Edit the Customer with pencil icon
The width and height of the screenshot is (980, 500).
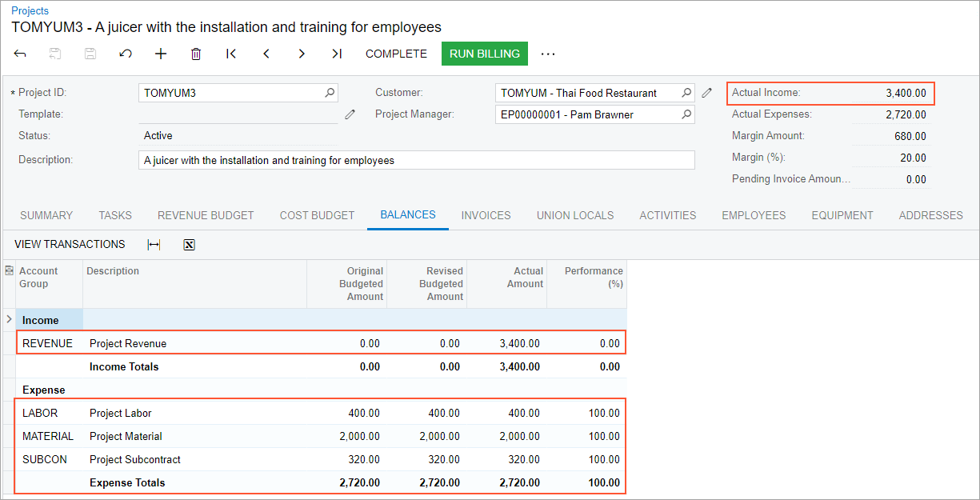706,93
